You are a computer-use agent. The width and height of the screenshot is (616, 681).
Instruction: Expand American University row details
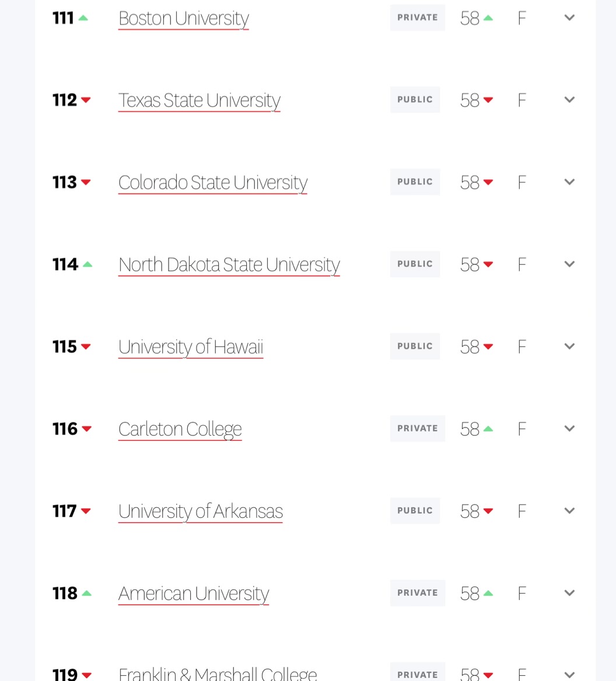[x=569, y=593]
